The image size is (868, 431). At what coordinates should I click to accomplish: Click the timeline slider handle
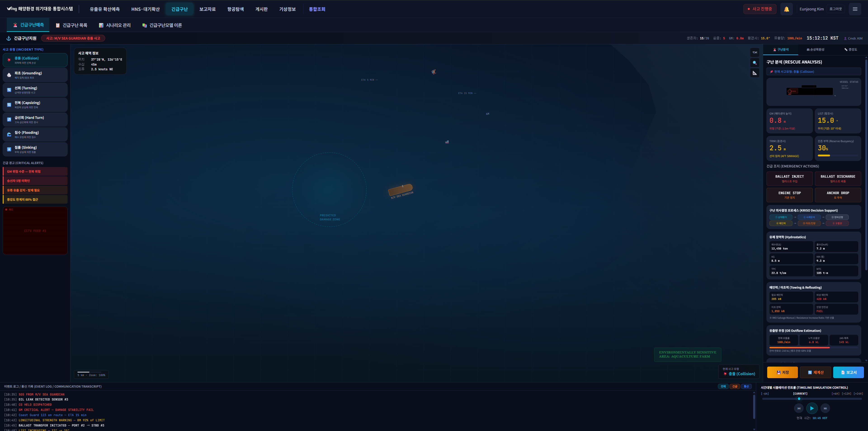click(x=799, y=399)
